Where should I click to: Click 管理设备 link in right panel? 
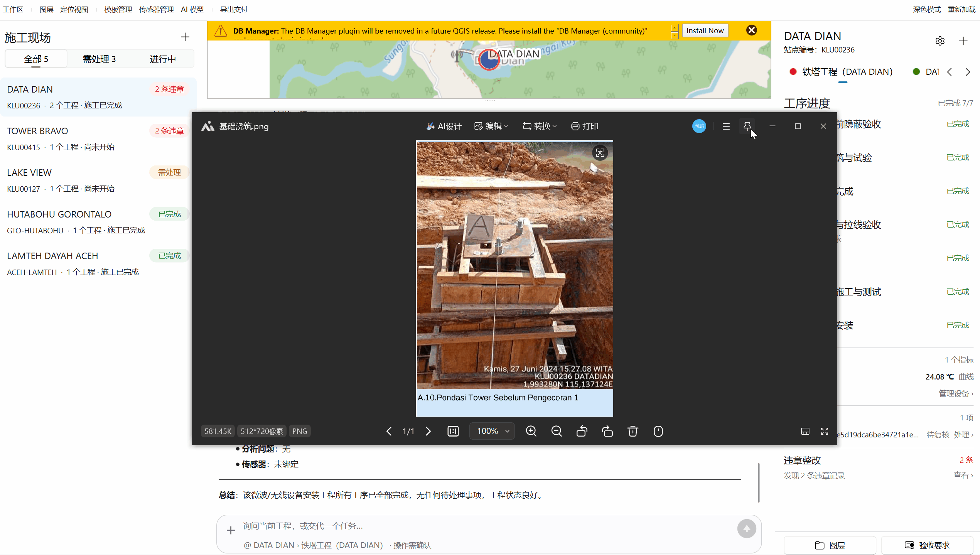coord(956,393)
